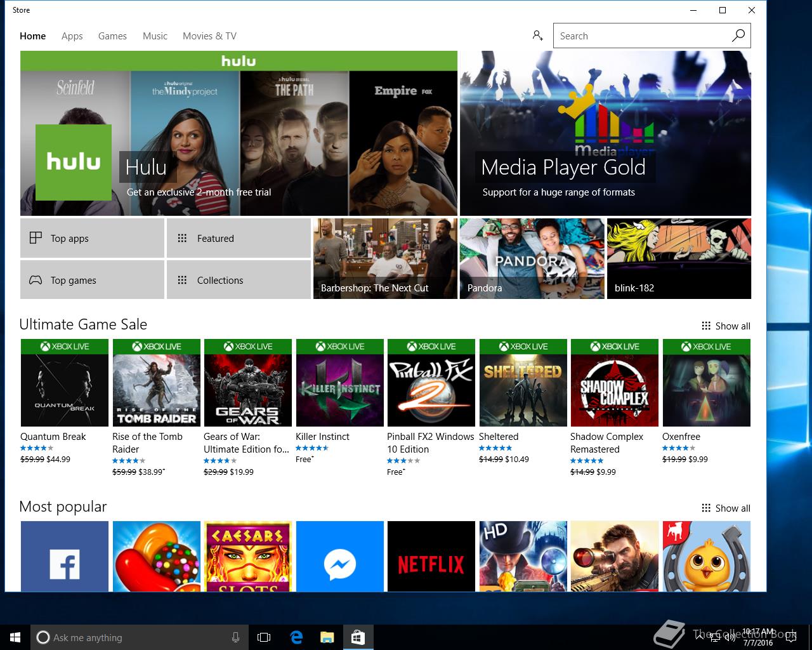Open Top apps category
The width and height of the screenshot is (812, 650).
tap(92, 238)
